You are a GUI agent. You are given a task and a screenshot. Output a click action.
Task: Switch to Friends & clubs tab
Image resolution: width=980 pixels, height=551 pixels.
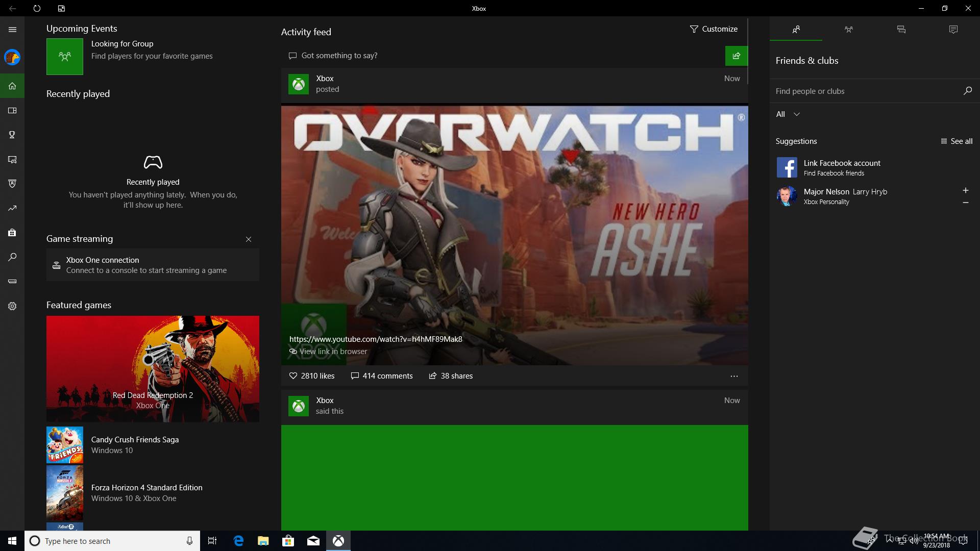tap(796, 30)
